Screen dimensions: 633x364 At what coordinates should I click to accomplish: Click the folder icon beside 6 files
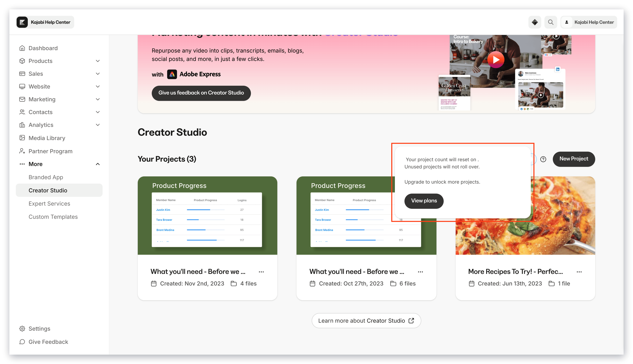393,283
